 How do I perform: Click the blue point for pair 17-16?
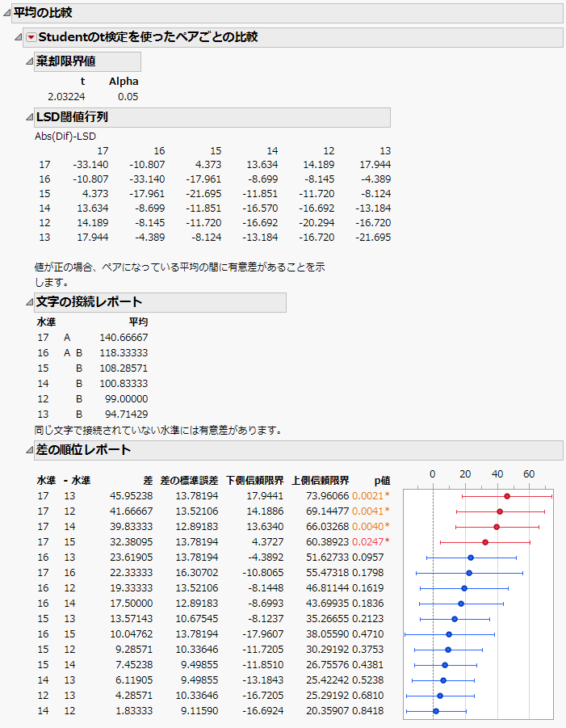pos(469,573)
